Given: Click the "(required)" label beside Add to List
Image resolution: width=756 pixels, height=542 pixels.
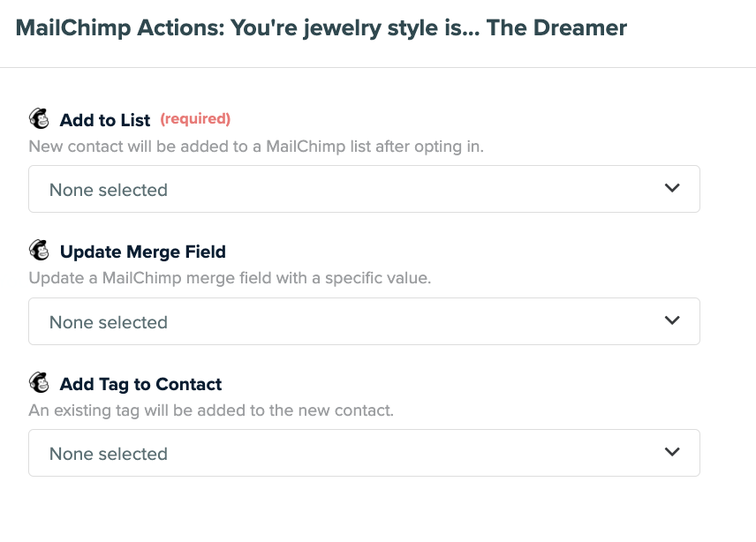Looking at the screenshot, I should coord(195,117).
